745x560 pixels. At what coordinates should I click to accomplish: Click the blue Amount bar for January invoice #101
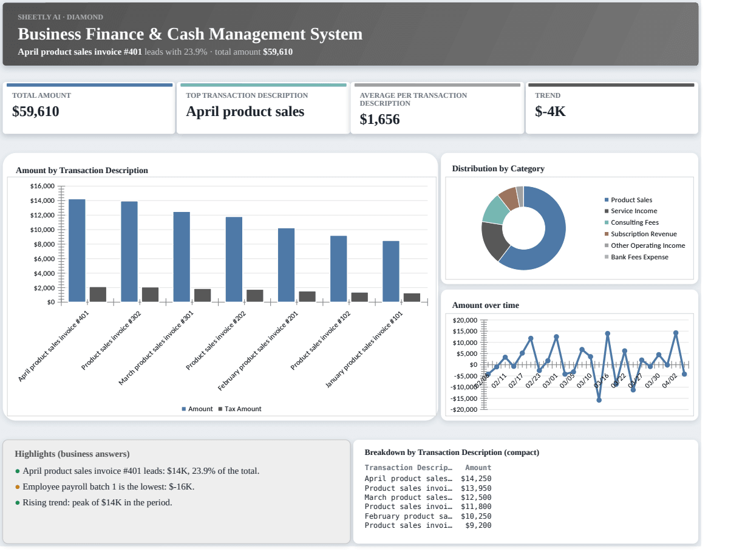tap(391, 271)
